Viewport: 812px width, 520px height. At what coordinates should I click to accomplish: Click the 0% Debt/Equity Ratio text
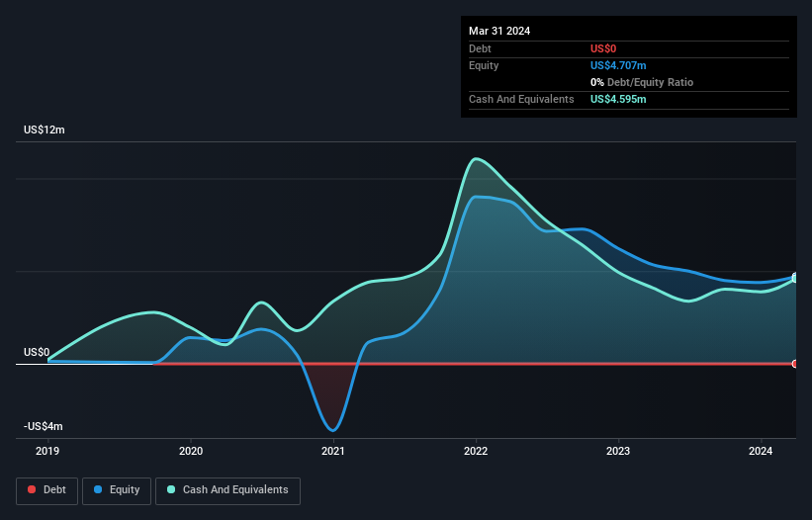click(642, 82)
